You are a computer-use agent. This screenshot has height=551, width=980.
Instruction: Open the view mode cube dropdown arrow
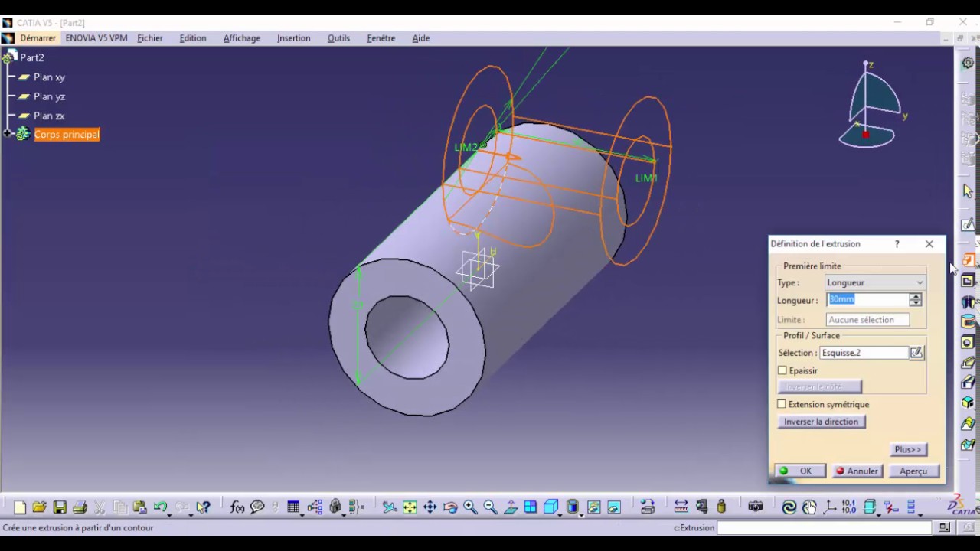pos(560,514)
